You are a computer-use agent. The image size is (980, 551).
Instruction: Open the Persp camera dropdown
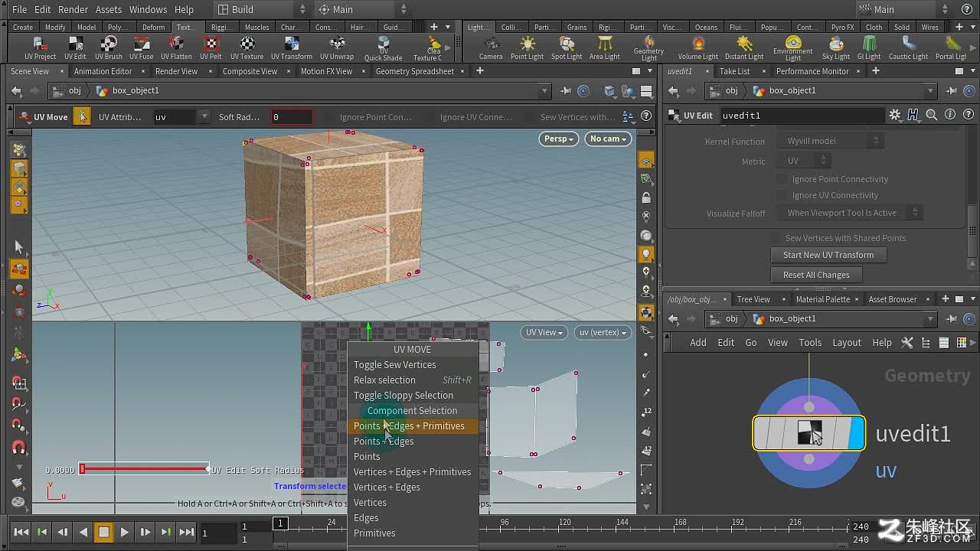pos(558,139)
